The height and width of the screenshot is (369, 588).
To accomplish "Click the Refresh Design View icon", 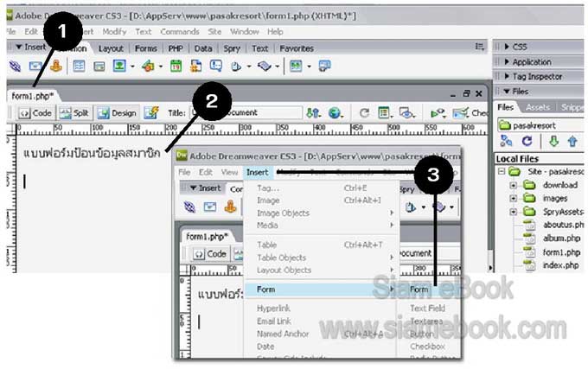I will click(364, 112).
